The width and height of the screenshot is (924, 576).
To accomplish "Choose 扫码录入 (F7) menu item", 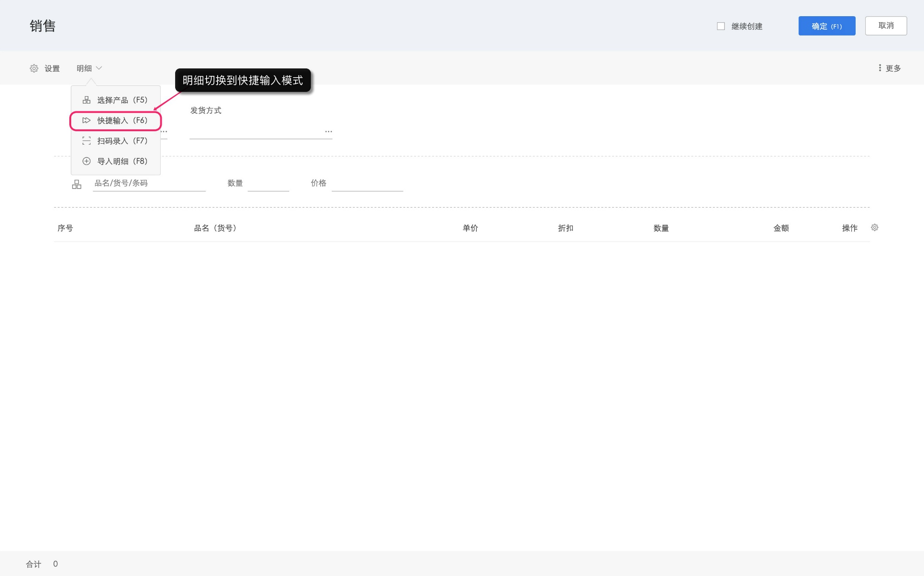I will [x=122, y=141].
